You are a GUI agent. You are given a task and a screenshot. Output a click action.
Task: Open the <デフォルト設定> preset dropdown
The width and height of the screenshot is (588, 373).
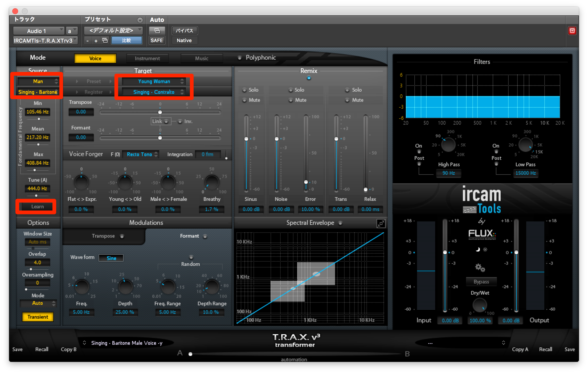click(x=113, y=31)
